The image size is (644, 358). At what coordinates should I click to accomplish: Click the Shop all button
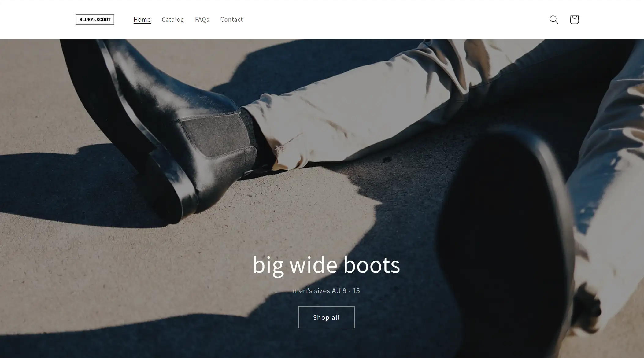pyautogui.click(x=326, y=317)
